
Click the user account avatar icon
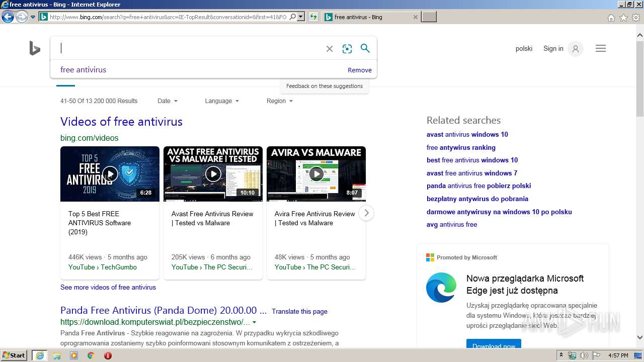point(576,49)
